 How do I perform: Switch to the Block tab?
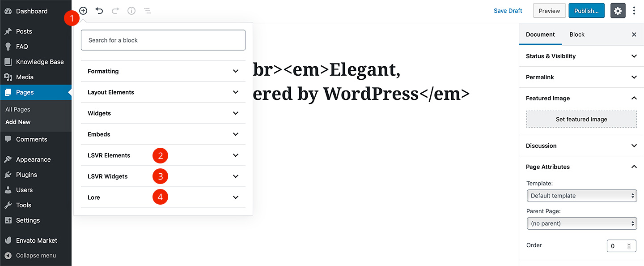point(577,34)
